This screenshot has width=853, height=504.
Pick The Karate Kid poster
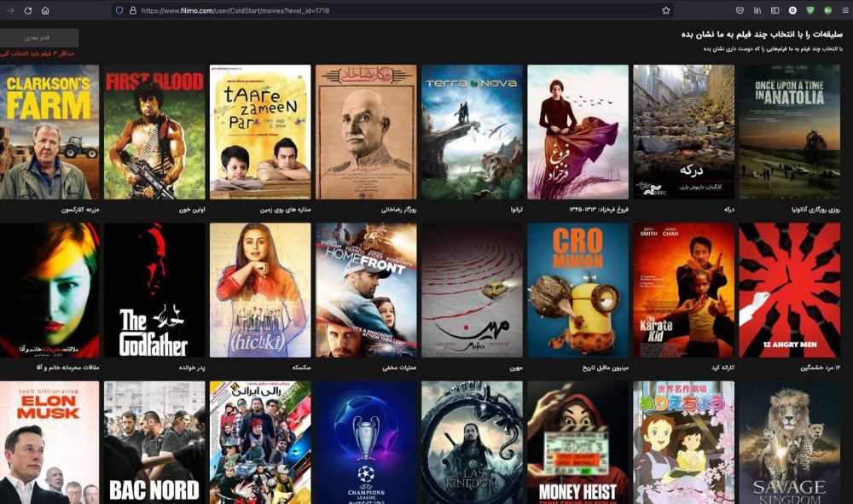683,290
